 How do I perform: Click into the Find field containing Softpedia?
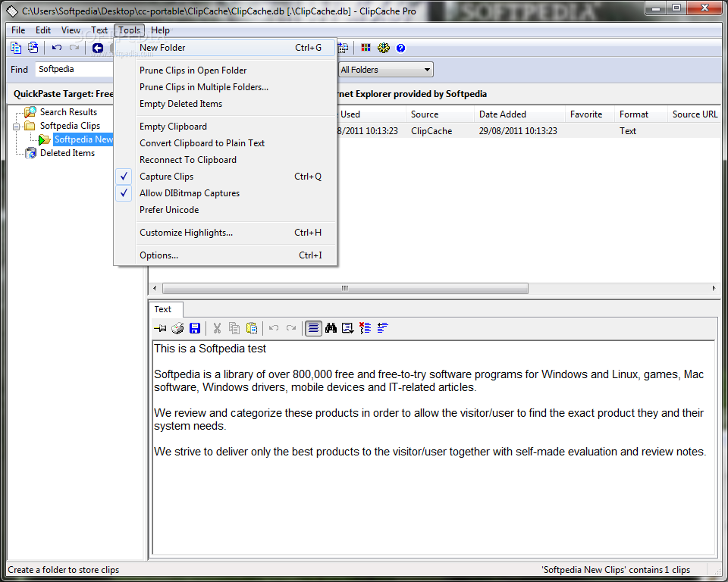[x=74, y=69]
